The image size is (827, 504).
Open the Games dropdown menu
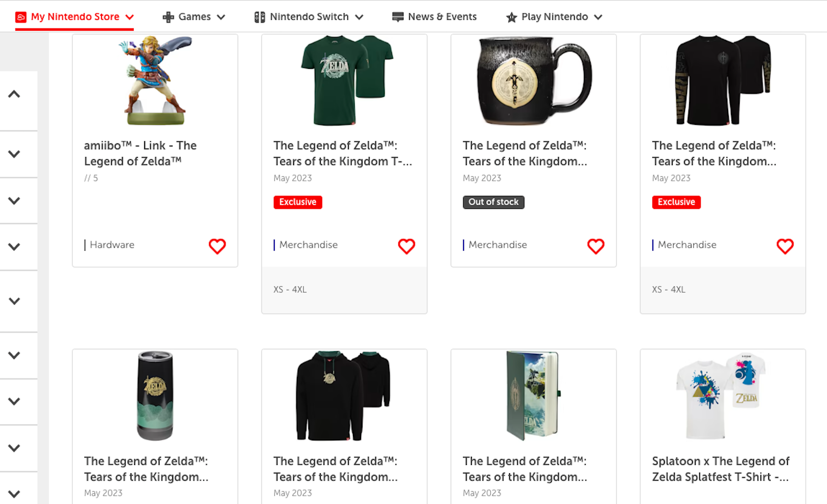coord(222,17)
